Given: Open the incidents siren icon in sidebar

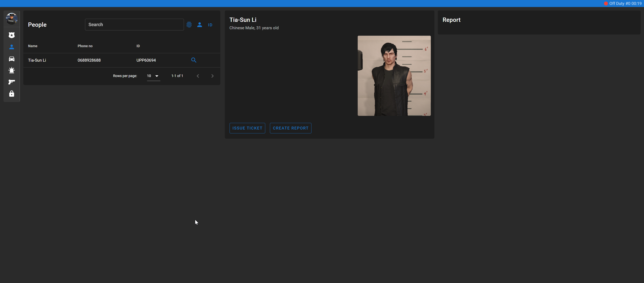Looking at the screenshot, I should pyautogui.click(x=12, y=70).
